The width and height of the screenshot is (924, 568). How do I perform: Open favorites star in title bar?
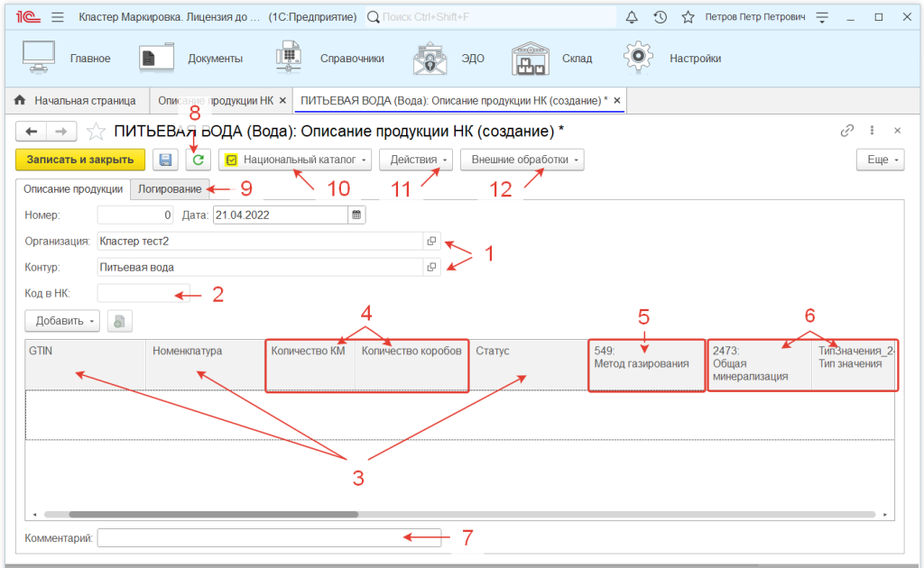pyautogui.click(x=688, y=17)
